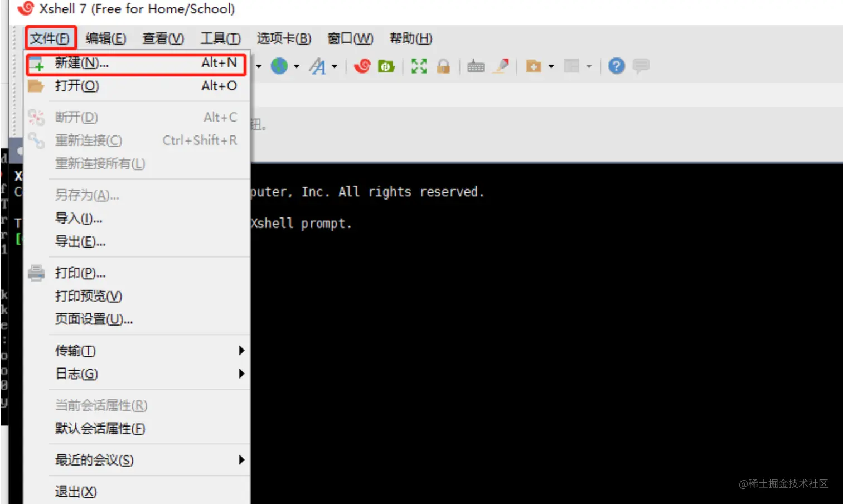Choose 打开(O) from the file menu

(x=137, y=86)
